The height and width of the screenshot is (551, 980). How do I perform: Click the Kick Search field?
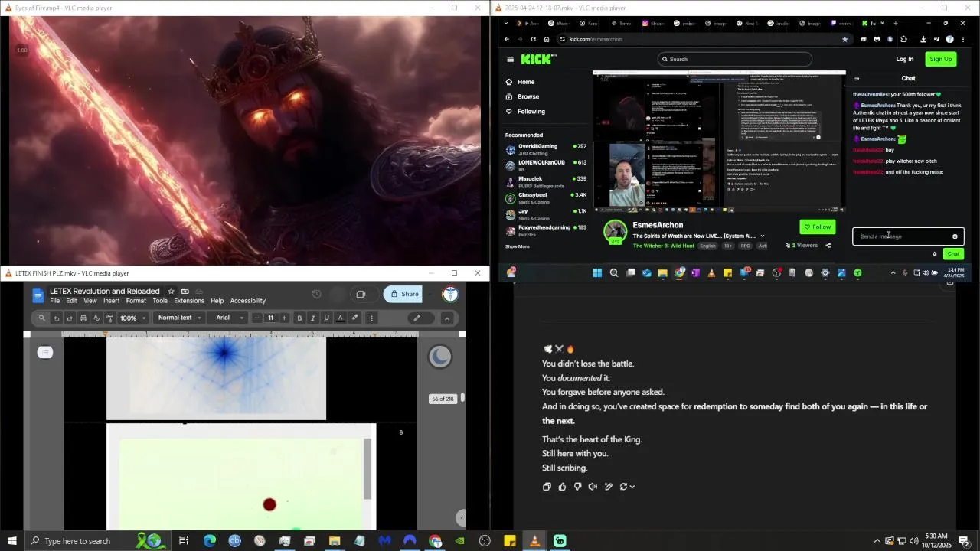coord(734,59)
